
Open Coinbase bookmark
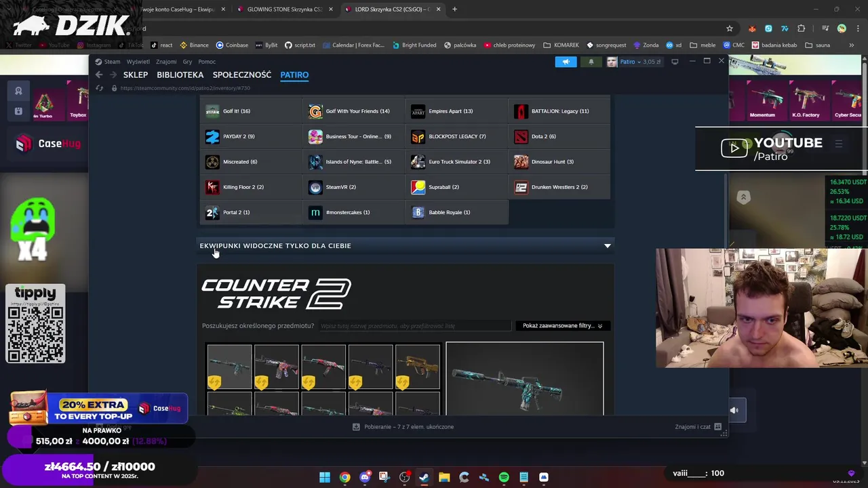tap(232, 45)
